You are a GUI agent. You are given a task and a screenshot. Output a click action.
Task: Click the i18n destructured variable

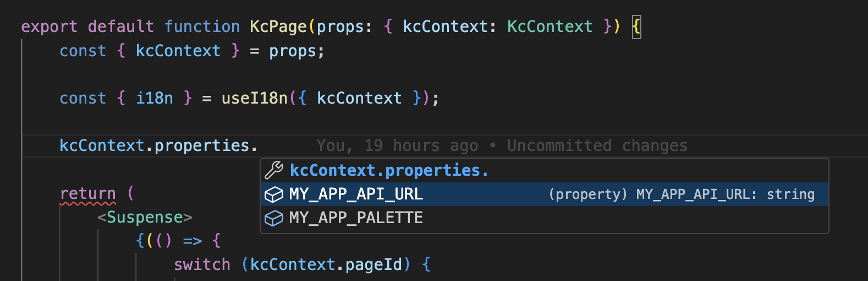(x=154, y=98)
